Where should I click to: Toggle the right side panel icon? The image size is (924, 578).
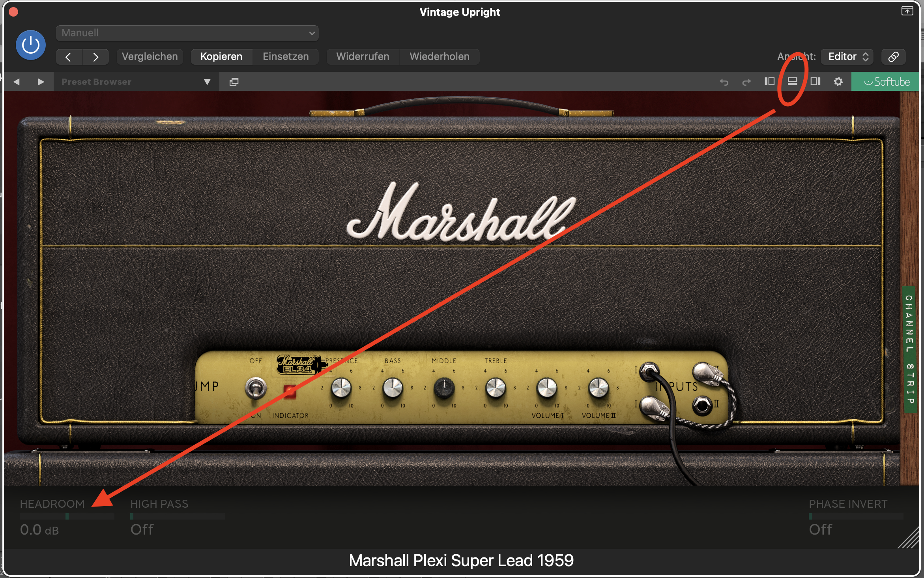coord(815,81)
